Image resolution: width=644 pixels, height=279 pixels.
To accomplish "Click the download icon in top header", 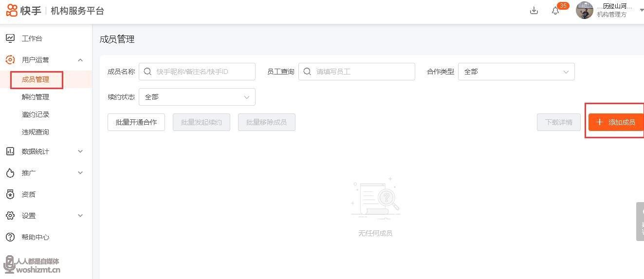I will (x=534, y=11).
